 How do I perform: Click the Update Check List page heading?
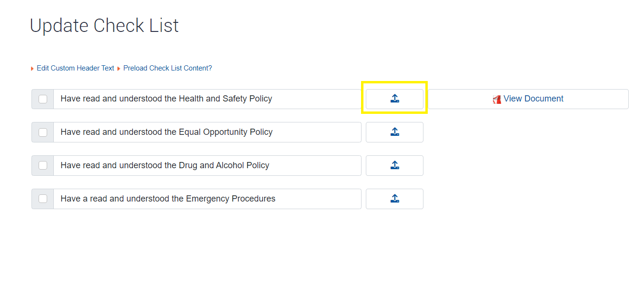(104, 26)
